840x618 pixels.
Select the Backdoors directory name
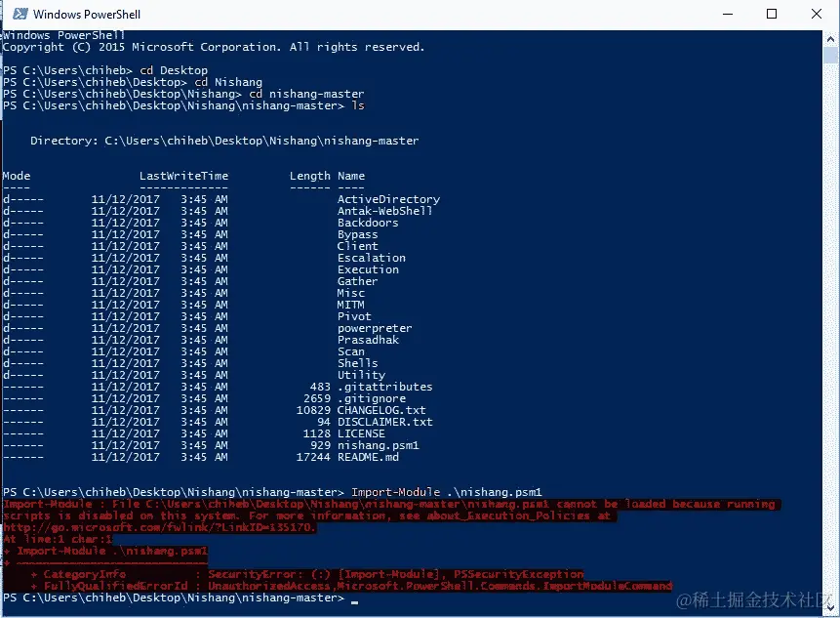click(368, 223)
